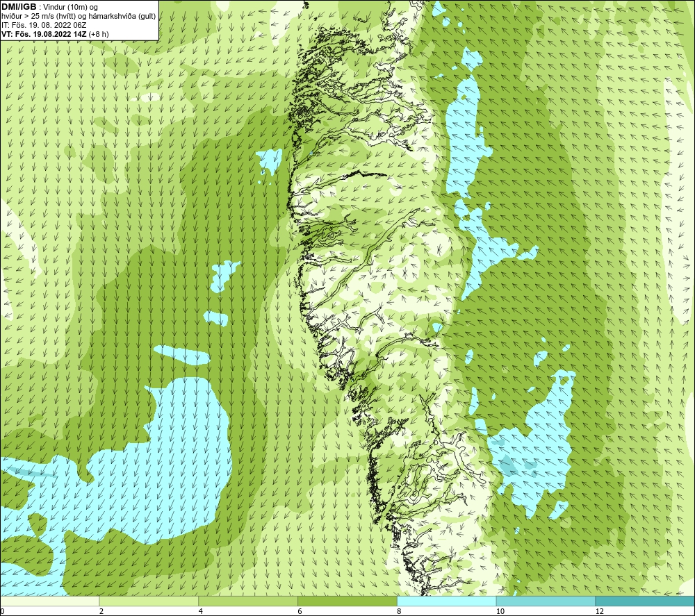Viewport: 695px width, 616px height.
Task: Click the '6' label on the color scale
Action: coord(300,611)
